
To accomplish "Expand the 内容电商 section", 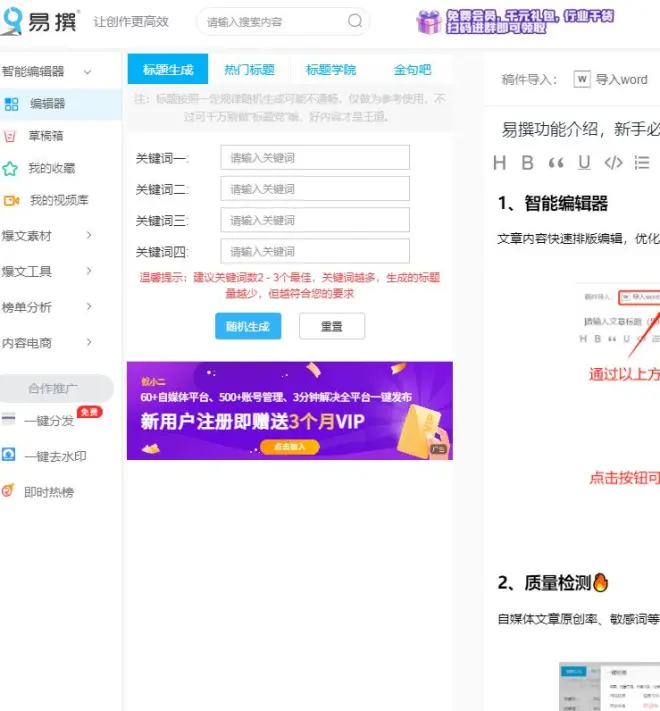I will tap(89, 342).
